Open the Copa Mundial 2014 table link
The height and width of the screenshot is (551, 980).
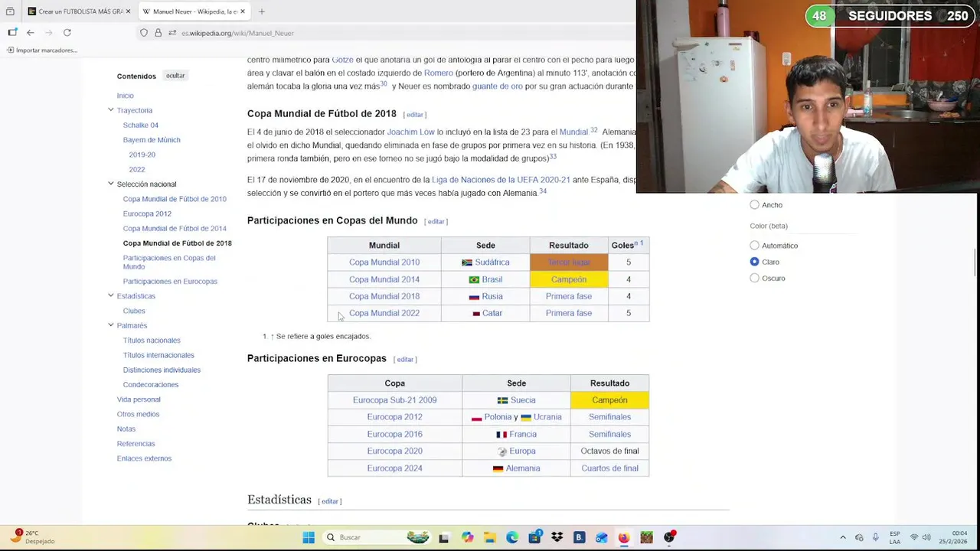[x=384, y=279]
